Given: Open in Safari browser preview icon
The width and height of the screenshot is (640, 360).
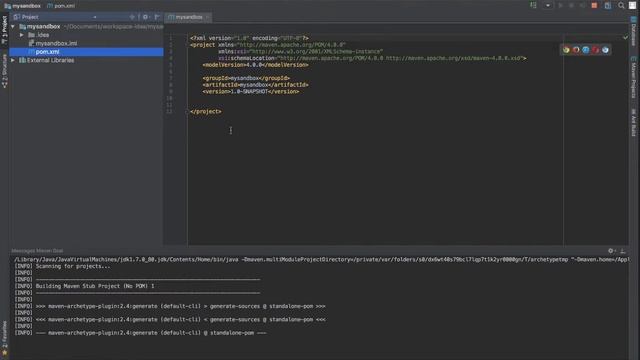Looking at the screenshot, I should [x=586, y=50].
